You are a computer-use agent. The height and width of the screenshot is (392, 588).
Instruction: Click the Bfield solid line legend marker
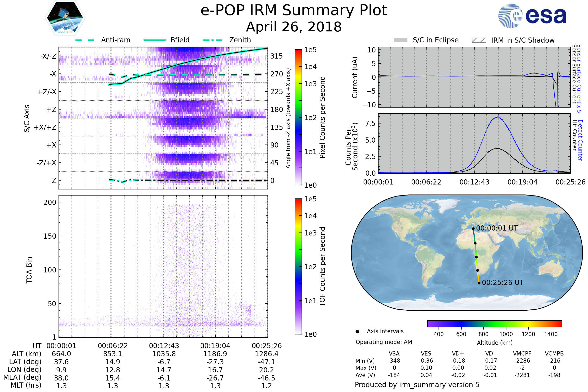click(155, 40)
